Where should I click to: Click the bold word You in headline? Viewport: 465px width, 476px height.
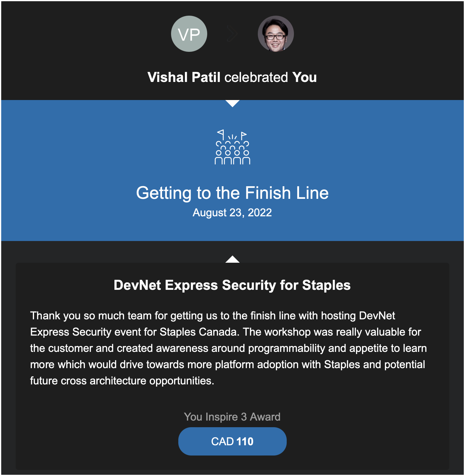304,77
